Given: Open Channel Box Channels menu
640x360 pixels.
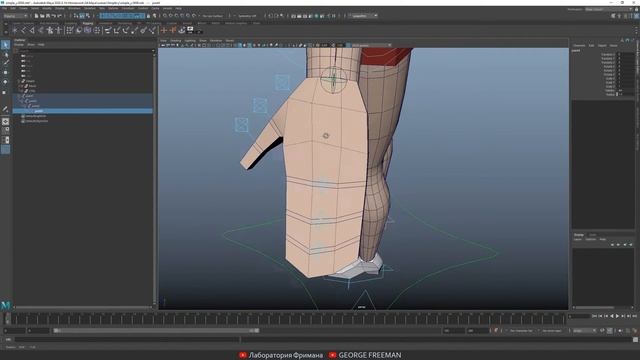Looking at the screenshot, I should 580,45.
